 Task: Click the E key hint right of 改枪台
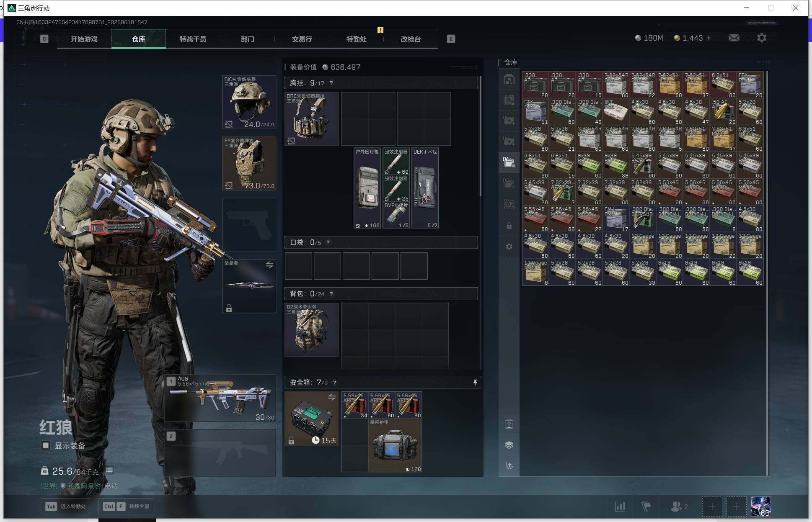[451, 39]
